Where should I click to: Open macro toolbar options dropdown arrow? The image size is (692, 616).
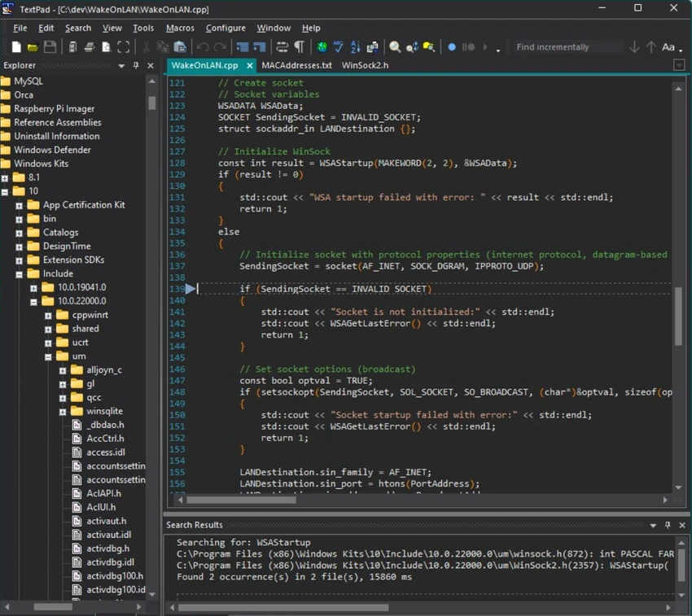[x=498, y=50]
